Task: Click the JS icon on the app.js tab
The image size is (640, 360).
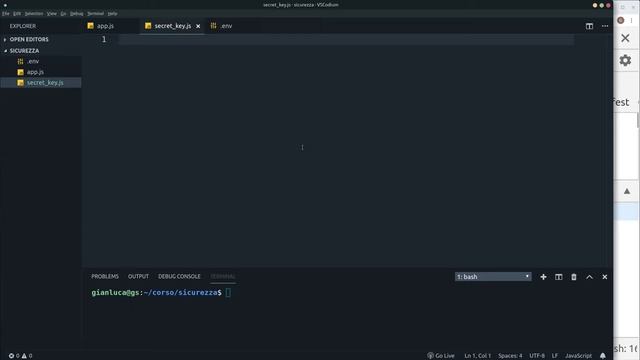Action: [x=91, y=26]
